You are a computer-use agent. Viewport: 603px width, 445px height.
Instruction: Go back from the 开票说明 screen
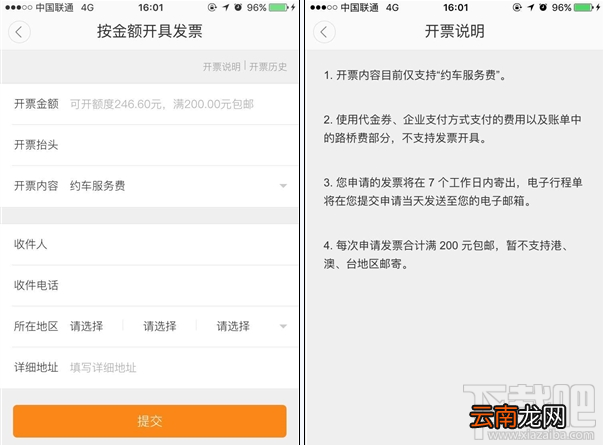coord(324,32)
